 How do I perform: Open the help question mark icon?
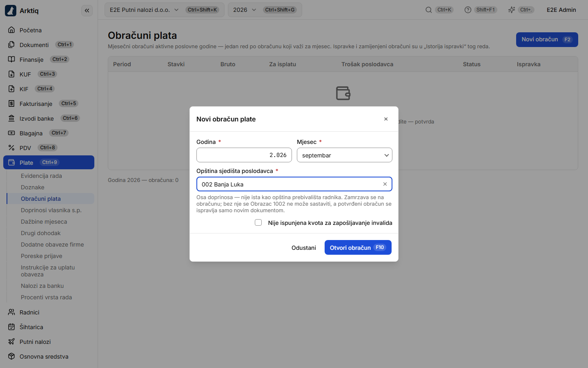468,10
